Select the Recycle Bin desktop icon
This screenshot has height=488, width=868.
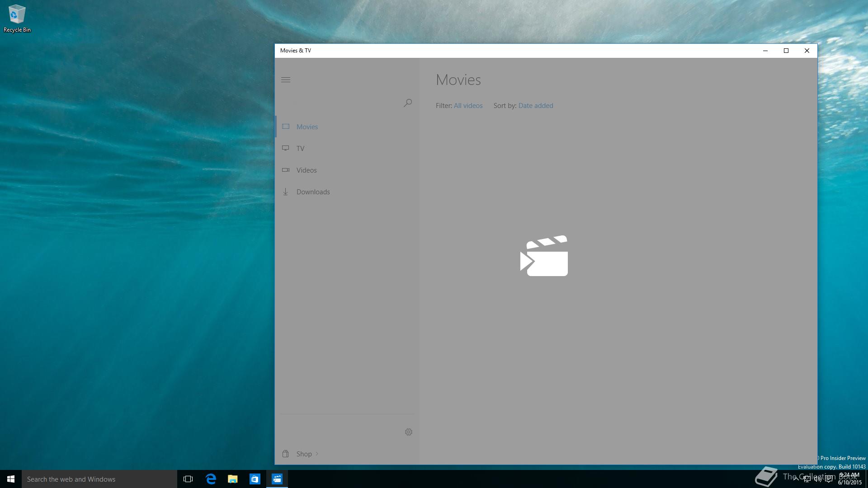click(17, 19)
